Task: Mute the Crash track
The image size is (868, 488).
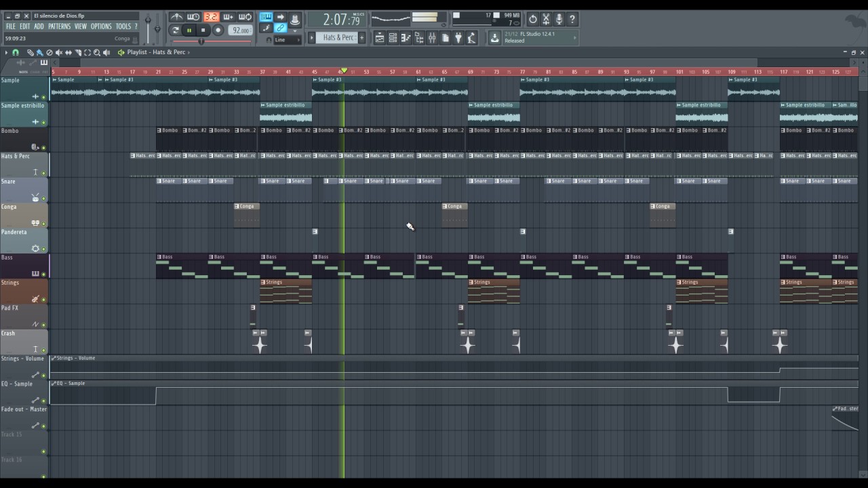Action: click(x=44, y=350)
